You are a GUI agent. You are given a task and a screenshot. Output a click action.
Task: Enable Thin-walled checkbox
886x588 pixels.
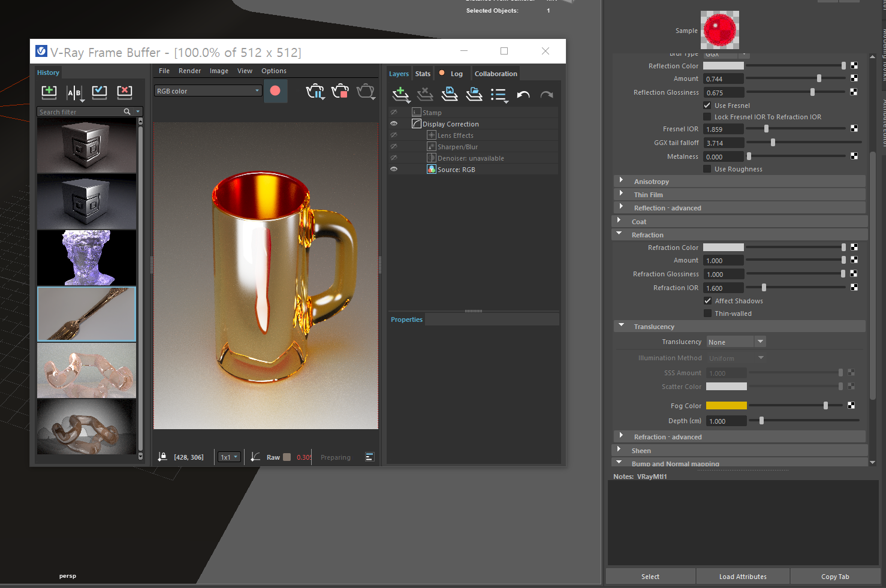[708, 313]
